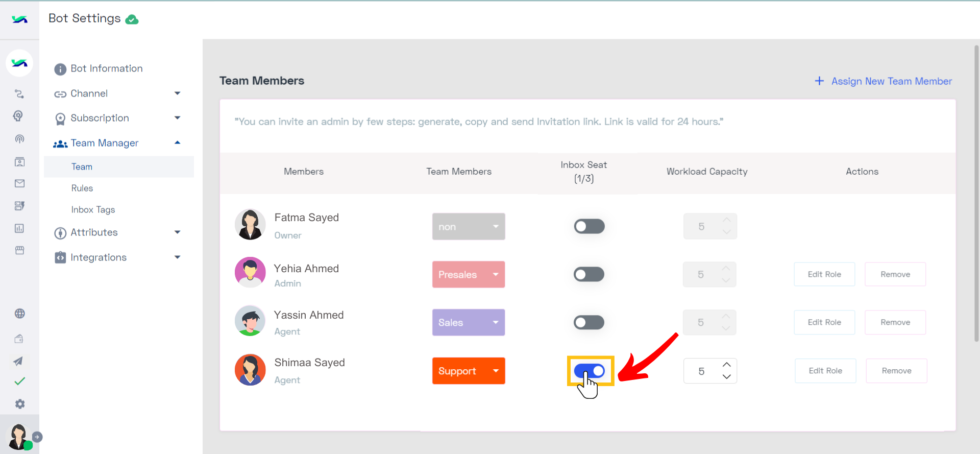Click the green checkmark icon in left rail

pyautogui.click(x=19, y=381)
